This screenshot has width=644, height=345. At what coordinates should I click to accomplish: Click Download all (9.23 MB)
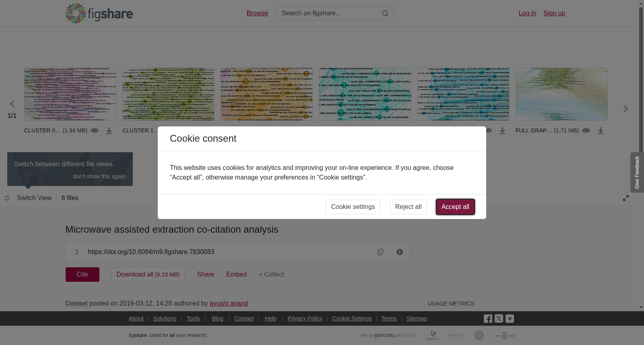[148, 275]
